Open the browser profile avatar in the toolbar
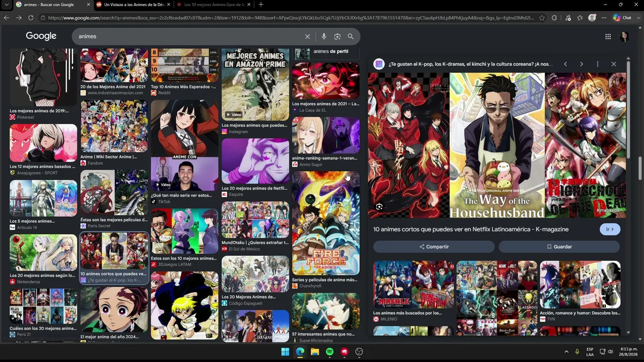 [x=592, y=18]
